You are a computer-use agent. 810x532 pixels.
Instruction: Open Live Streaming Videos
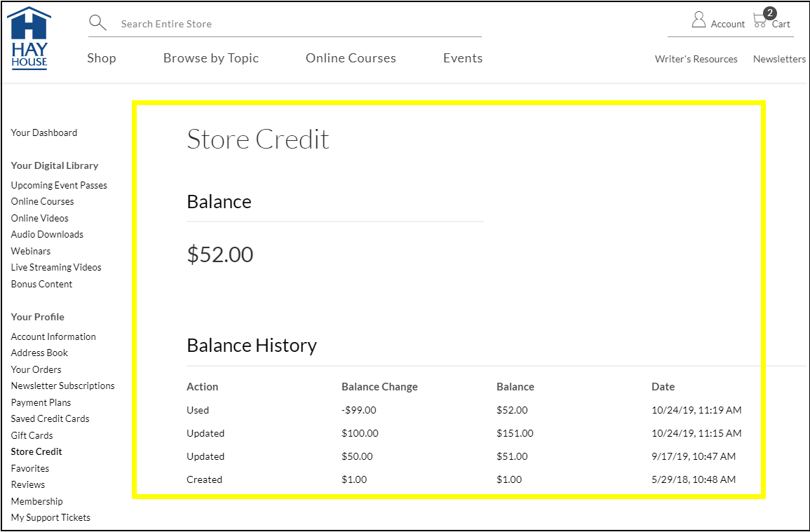(56, 267)
